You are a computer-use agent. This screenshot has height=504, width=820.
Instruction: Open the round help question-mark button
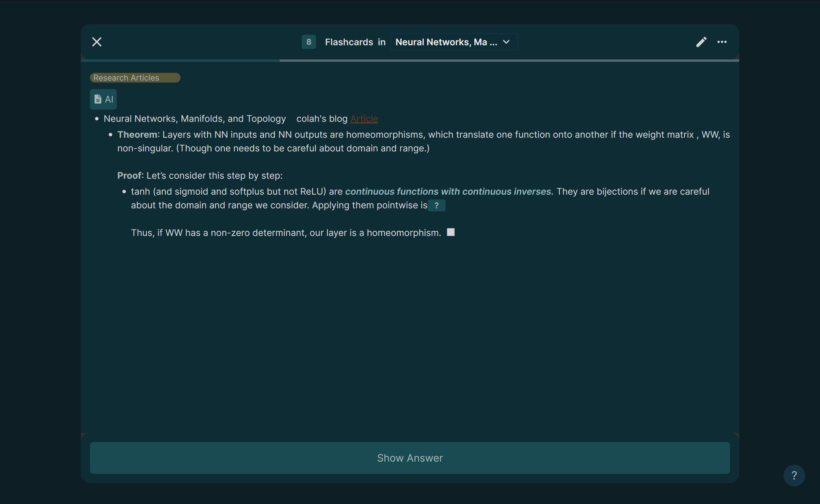point(794,475)
